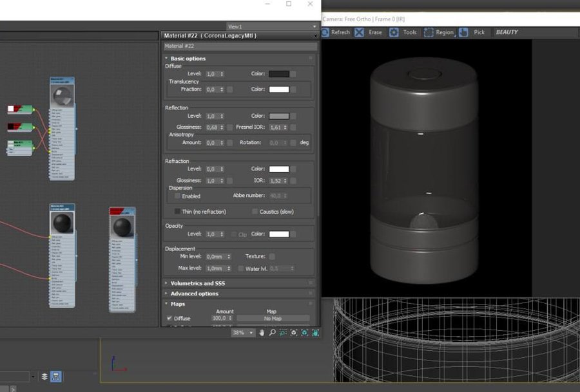Collapse the Maps rollout
580x392 pixels.
178,304
